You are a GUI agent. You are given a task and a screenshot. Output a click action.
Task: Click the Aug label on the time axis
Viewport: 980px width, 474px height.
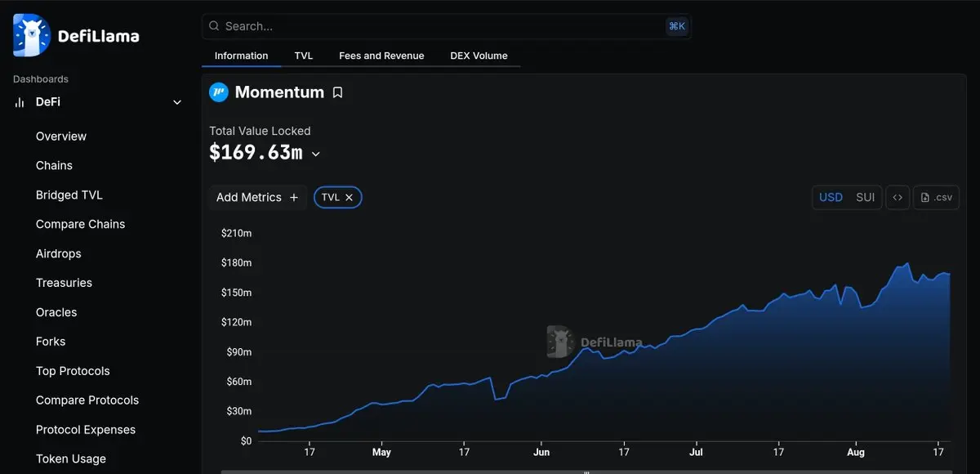click(856, 452)
